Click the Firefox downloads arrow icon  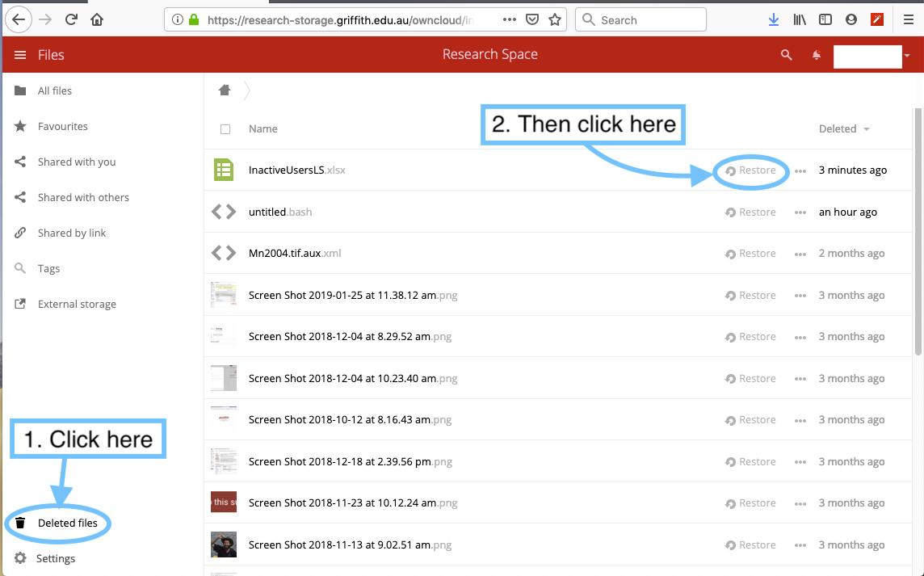(x=773, y=19)
